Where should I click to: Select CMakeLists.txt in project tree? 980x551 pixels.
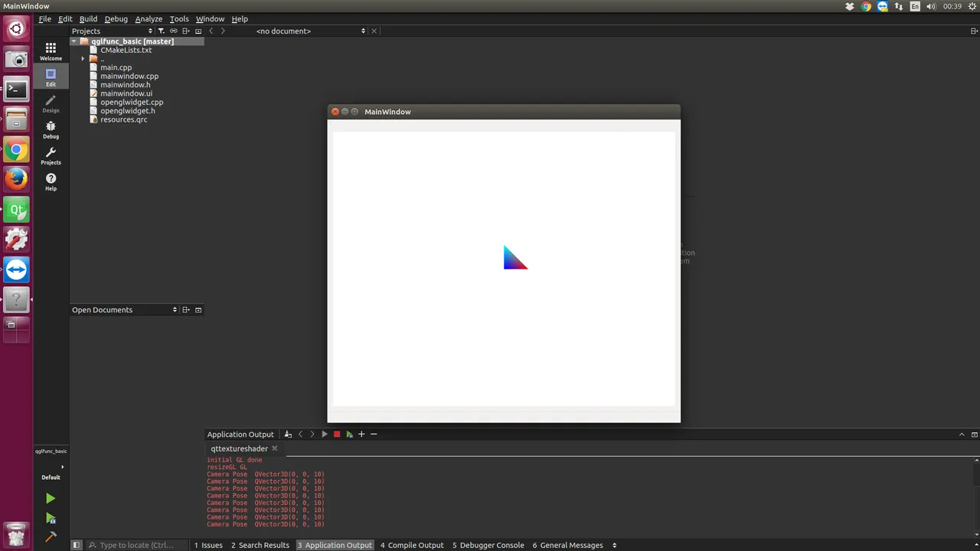tap(126, 50)
